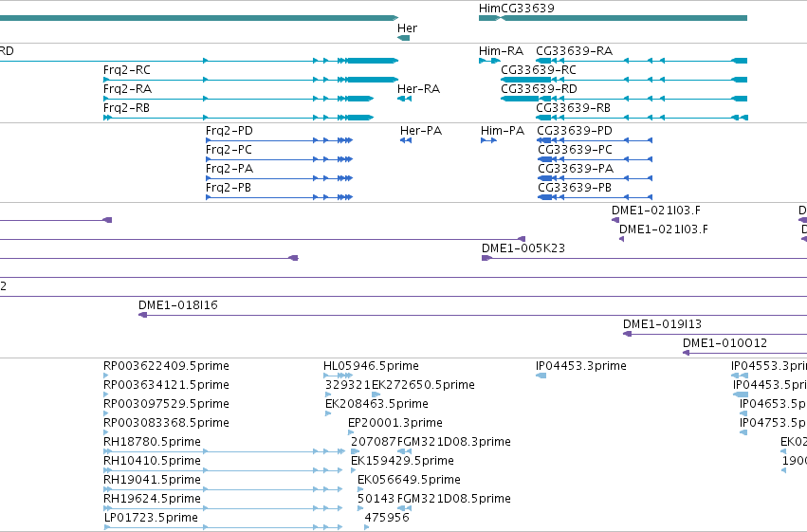Open the DME1-019I13 clone label
The height and width of the screenshot is (532, 807).
[x=662, y=324]
